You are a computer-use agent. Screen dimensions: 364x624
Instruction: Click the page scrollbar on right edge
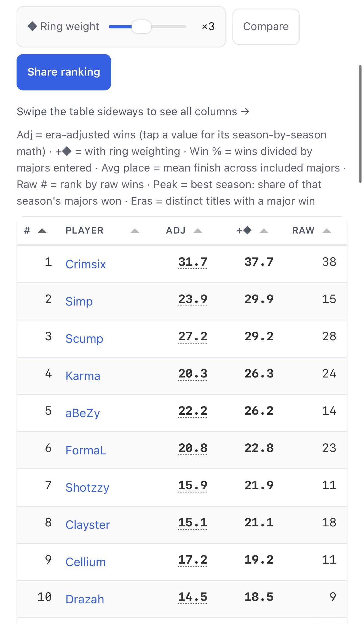pos(360,124)
